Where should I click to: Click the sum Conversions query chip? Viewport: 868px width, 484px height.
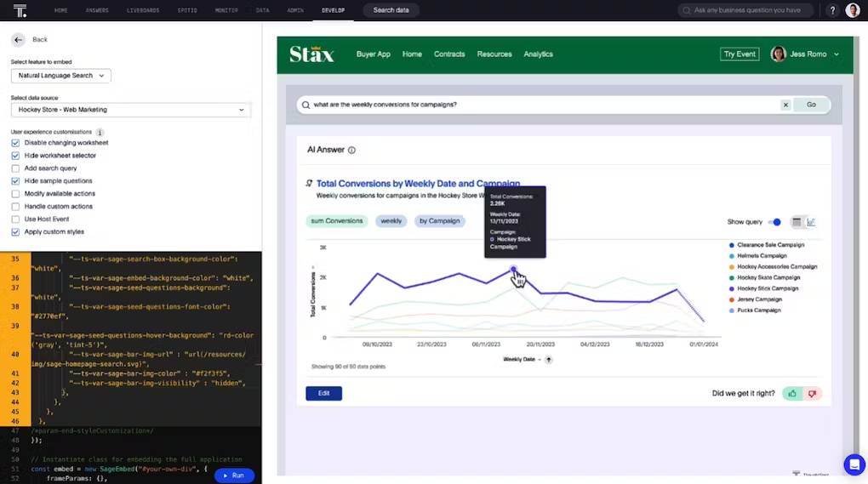pos(337,220)
